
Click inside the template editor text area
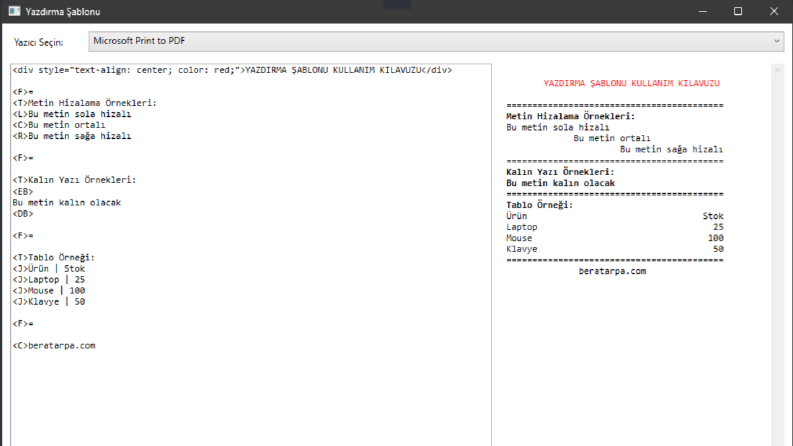point(251,255)
